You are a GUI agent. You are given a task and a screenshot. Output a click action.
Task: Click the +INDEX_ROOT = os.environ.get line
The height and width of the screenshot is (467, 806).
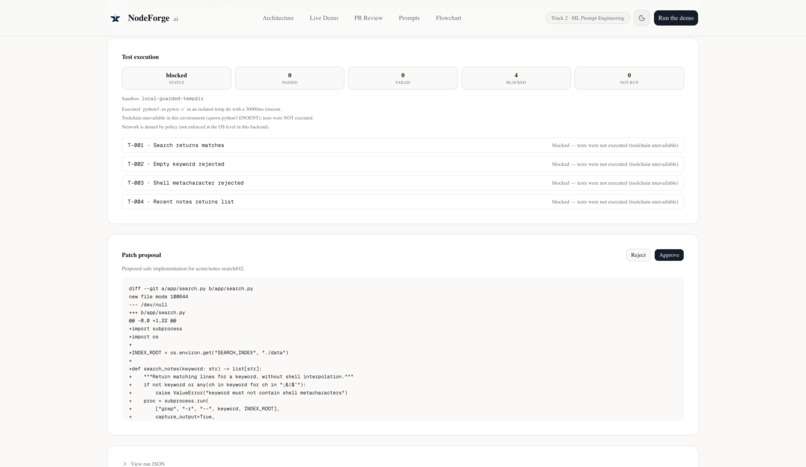pyautogui.click(x=209, y=353)
